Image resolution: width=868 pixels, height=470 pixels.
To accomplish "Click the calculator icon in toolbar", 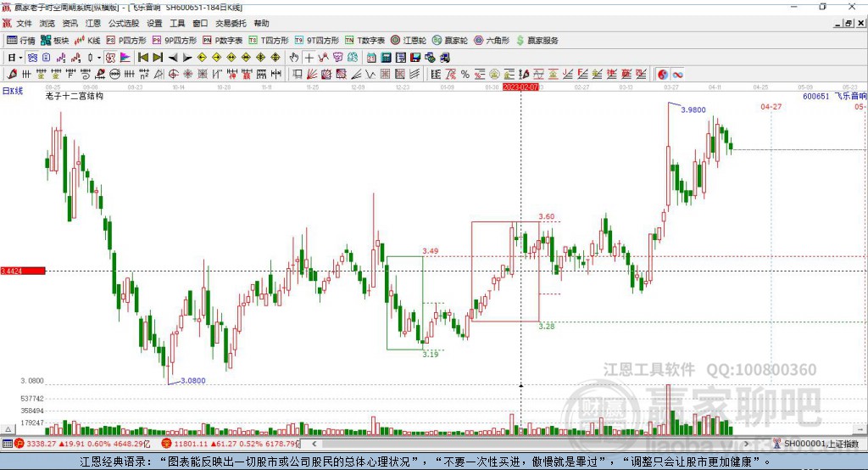I will [387, 58].
